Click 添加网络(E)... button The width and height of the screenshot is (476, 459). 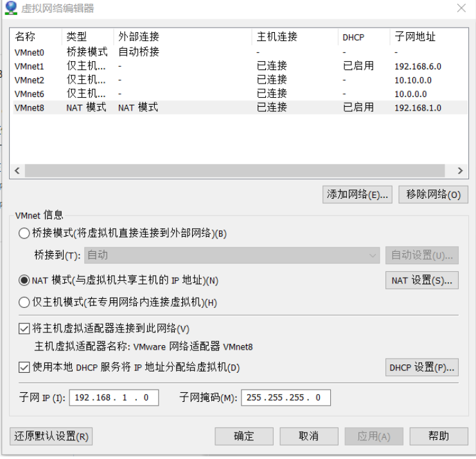pyautogui.click(x=357, y=195)
